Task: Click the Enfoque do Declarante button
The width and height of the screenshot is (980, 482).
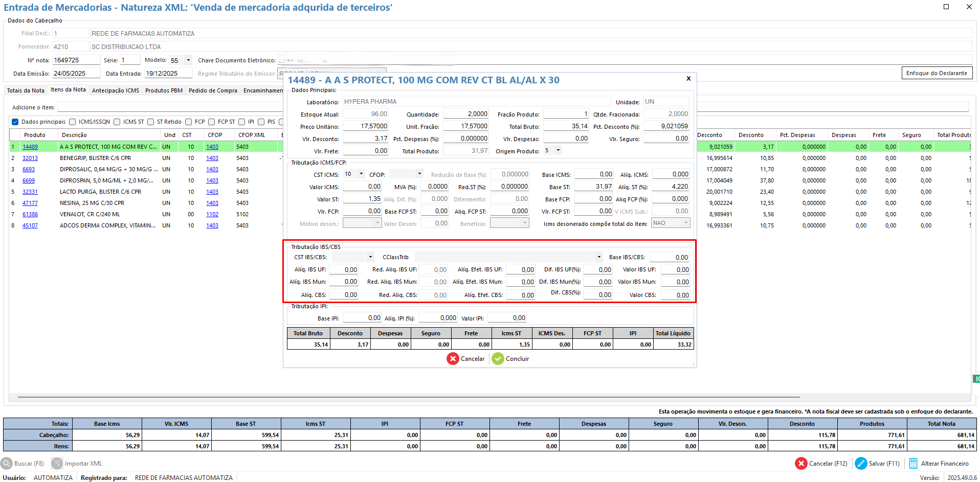Action: [936, 73]
